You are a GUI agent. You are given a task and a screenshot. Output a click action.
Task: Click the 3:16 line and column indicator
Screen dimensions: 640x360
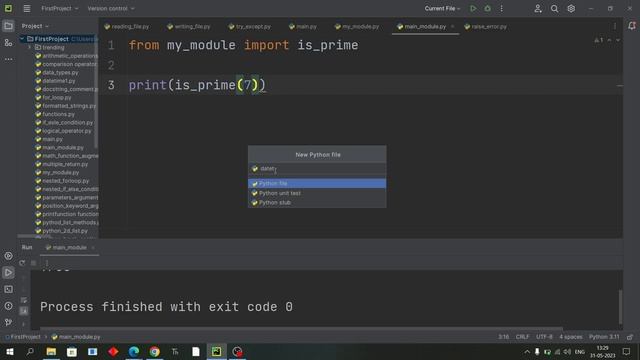point(503,337)
